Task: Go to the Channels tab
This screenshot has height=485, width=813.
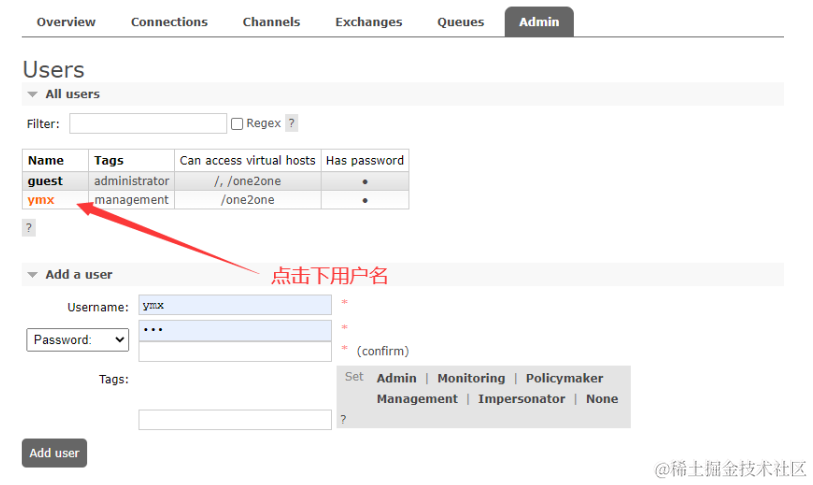Action: point(271,22)
